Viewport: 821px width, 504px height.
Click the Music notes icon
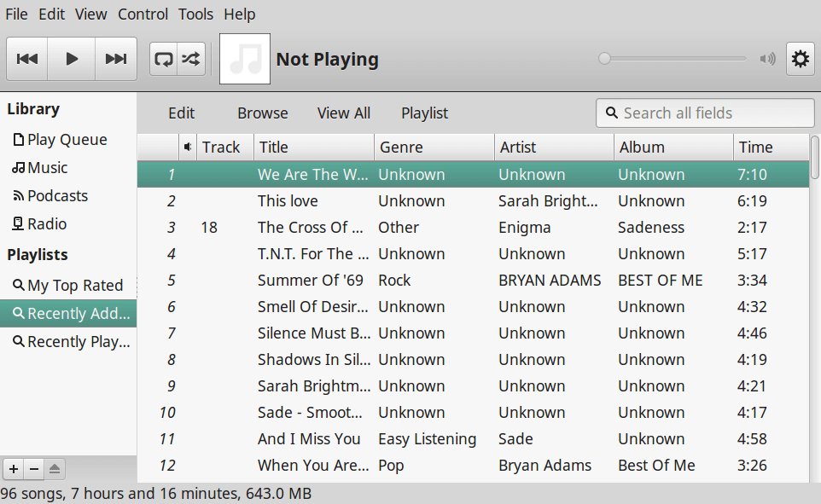pyautogui.click(x=18, y=168)
